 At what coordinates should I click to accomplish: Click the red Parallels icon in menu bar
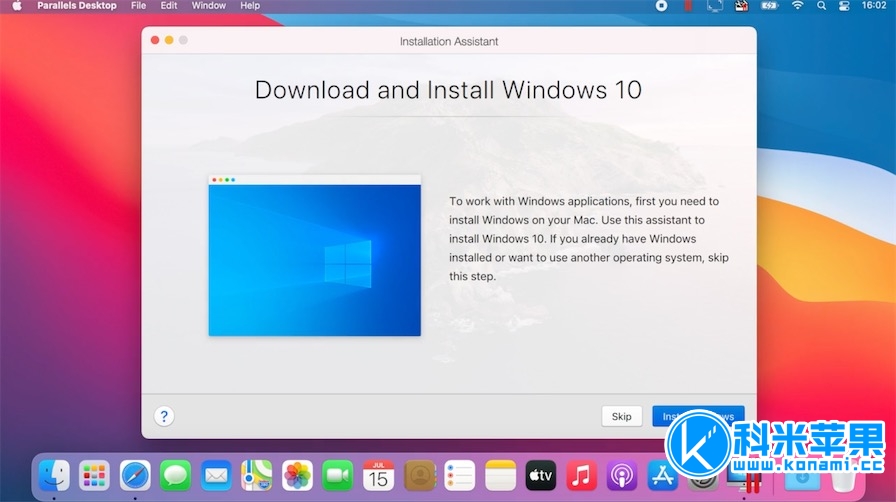688,6
